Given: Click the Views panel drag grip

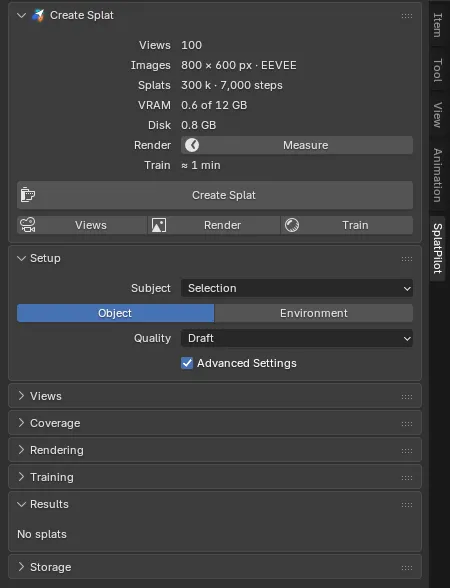Looking at the screenshot, I should [x=407, y=397].
